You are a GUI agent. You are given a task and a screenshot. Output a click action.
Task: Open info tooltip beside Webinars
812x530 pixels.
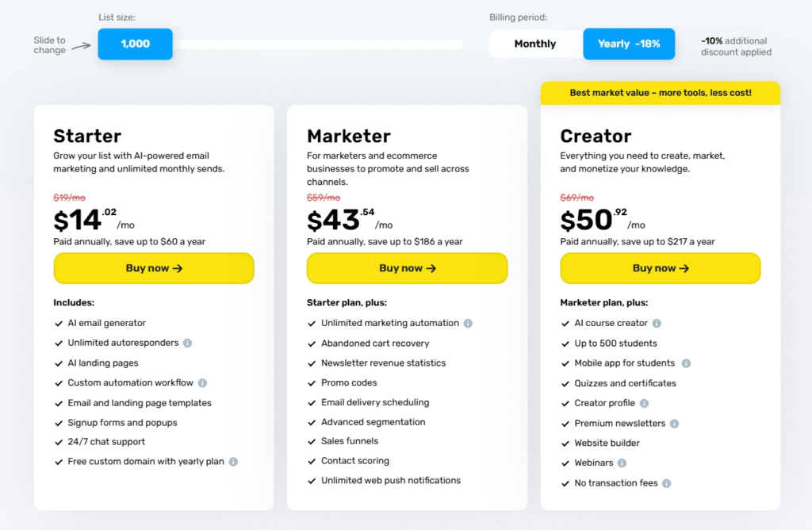click(622, 463)
